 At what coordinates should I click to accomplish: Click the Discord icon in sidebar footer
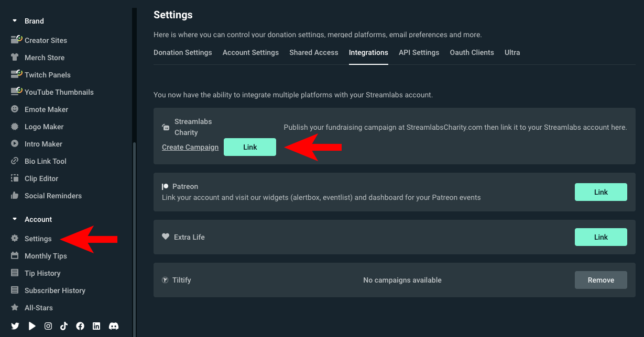click(113, 326)
